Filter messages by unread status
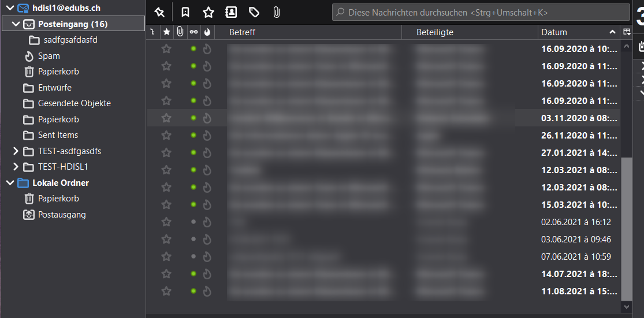This screenshot has height=318, width=644. point(185,12)
